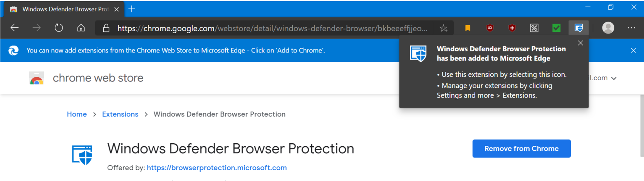Screen dimensions: 644x181
Task: Dismiss the extension added notification popup
Action: pyautogui.click(x=580, y=43)
